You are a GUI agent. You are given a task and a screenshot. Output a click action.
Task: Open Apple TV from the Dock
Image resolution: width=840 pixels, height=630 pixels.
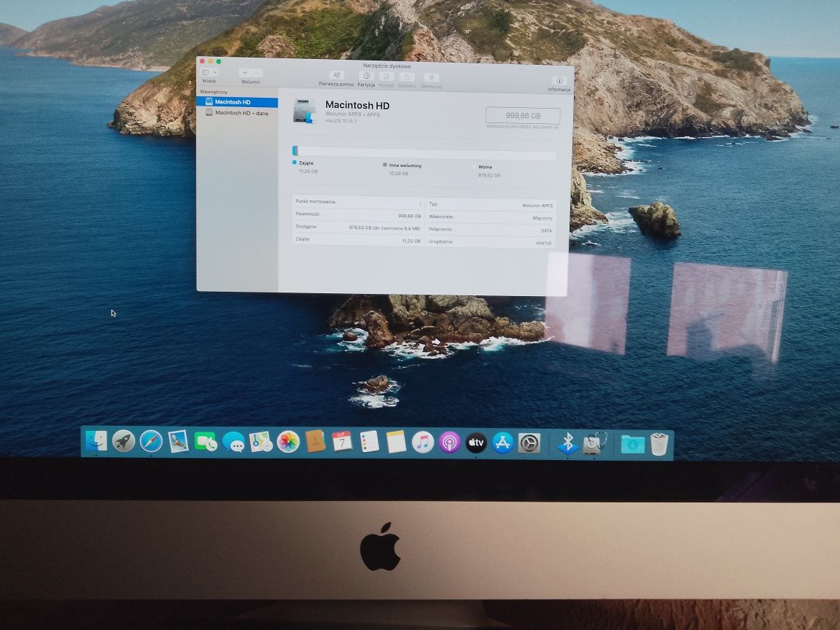tap(475, 443)
